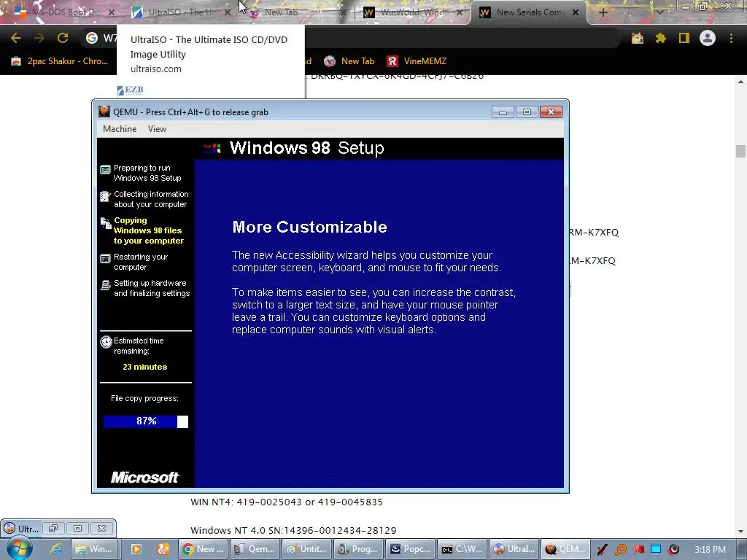Click the Windows NT 4.0 SN serial text
Image resolution: width=747 pixels, height=560 pixels.
[x=293, y=531]
